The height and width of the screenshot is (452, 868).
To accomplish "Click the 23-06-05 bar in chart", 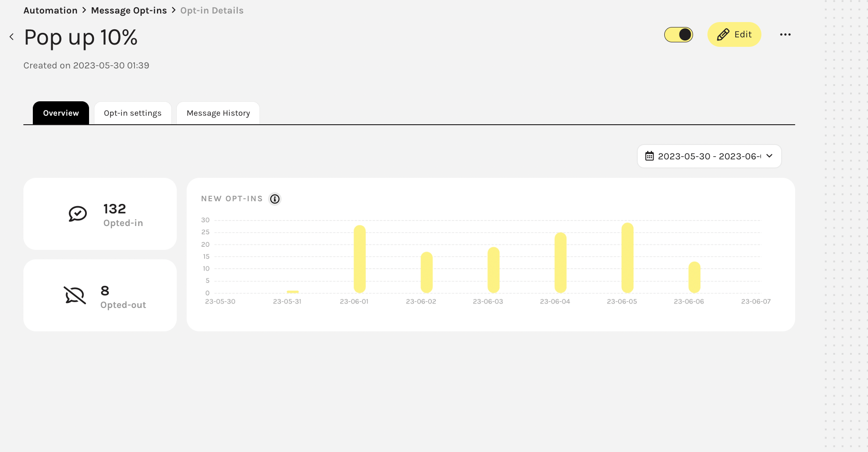I will tap(627, 258).
